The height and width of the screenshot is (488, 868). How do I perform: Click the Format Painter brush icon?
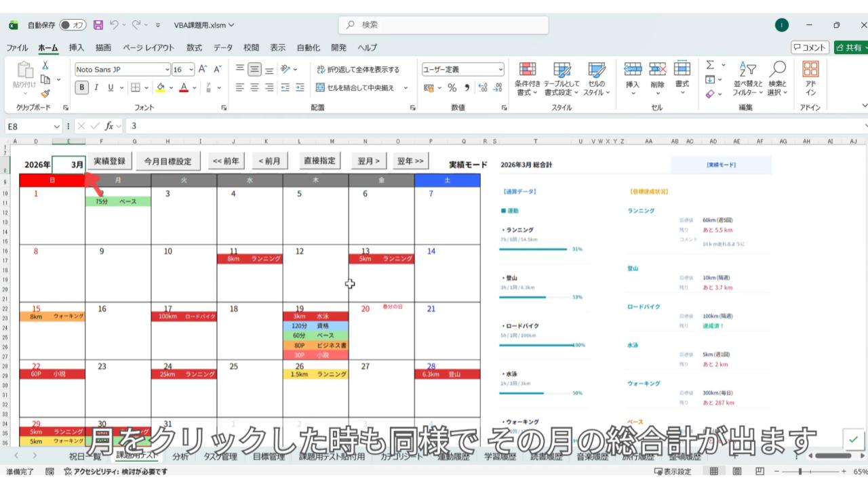[45, 94]
